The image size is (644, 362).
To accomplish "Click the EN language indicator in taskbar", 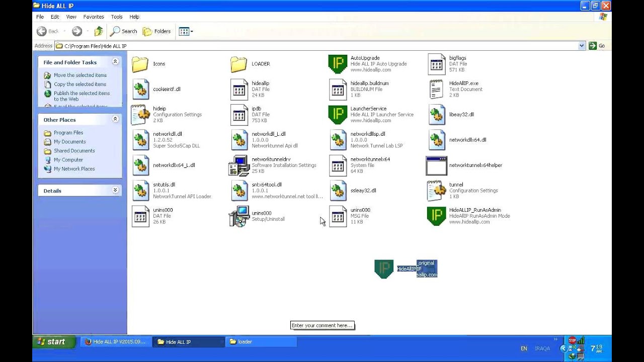I will tap(524, 348).
